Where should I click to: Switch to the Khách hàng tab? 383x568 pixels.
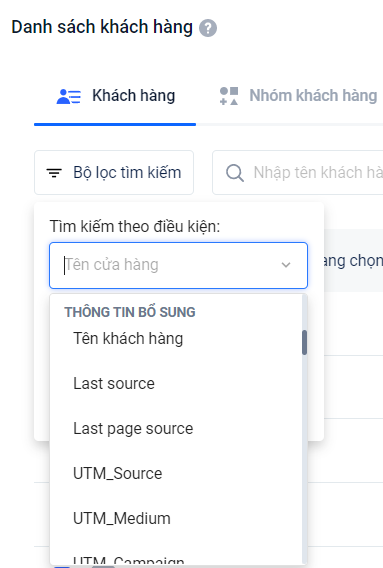[x=115, y=96]
